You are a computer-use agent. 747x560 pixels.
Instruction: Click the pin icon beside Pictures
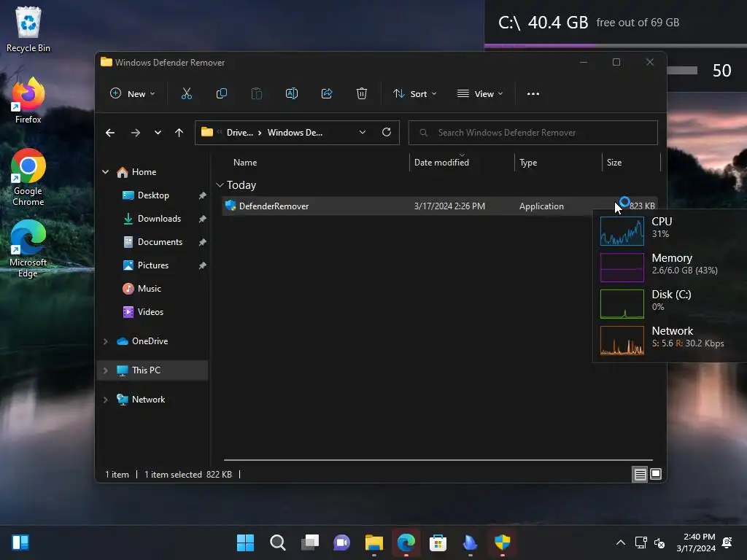pos(203,265)
